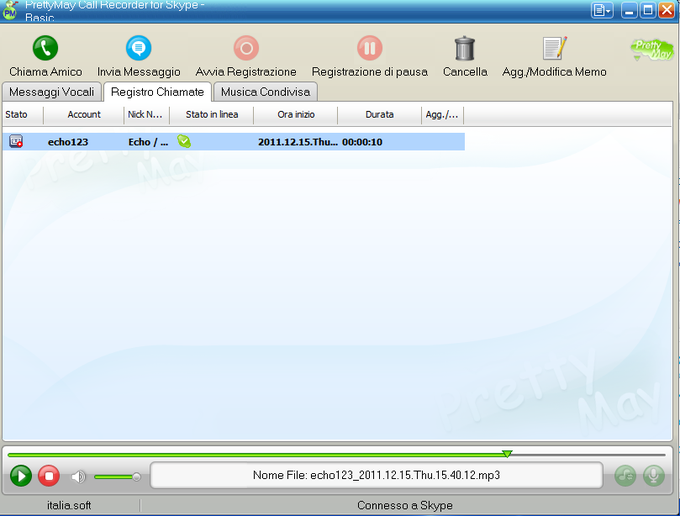
Task: Click the green playback position marker
Action: point(507,454)
